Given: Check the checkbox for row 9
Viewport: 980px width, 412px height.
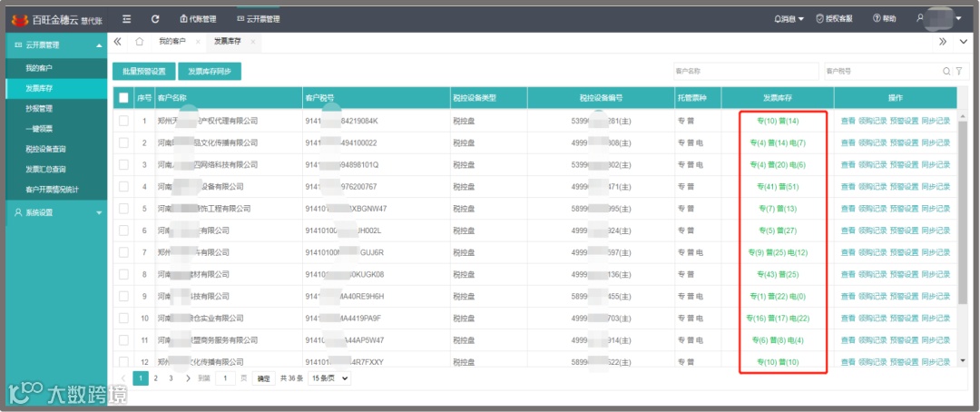Looking at the screenshot, I should point(123,297).
